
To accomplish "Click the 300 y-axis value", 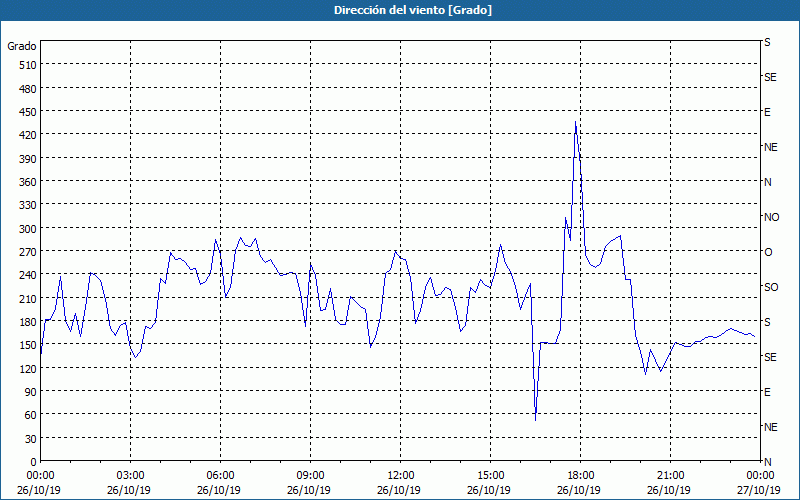I will point(29,229).
